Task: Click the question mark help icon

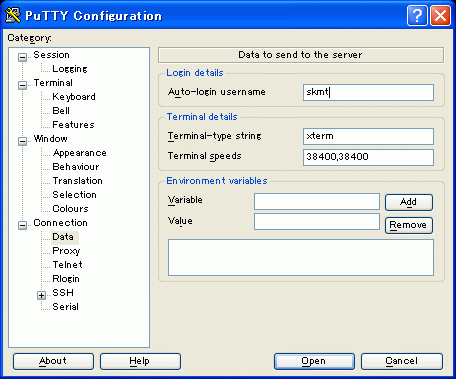Action: tap(417, 15)
